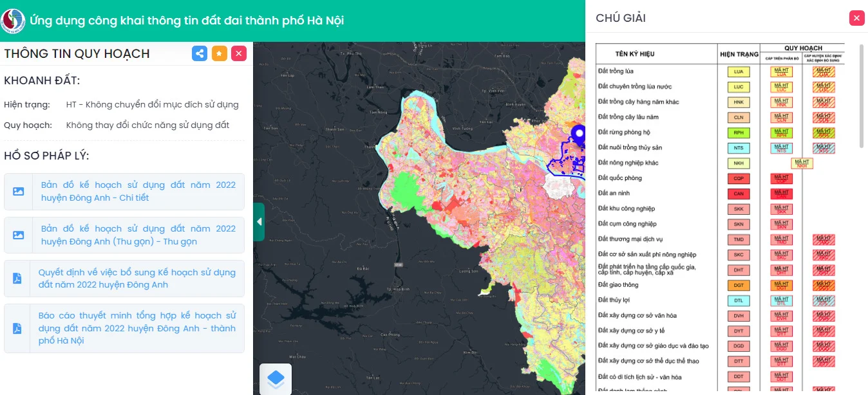Click 'Không thay đổi chức năng sử dụng đất' value

pyautogui.click(x=147, y=125)
